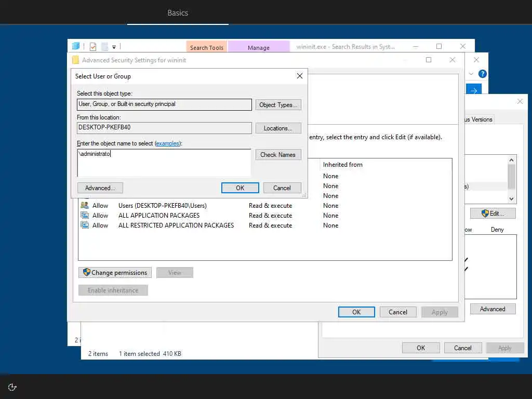532x399 pixels.
Task: Expand quick access toolbar dropdown arrow
Action: point(114,47)
